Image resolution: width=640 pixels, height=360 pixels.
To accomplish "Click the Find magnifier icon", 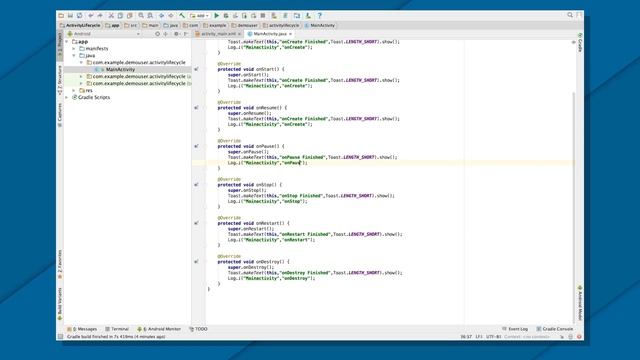I will (x=141, y=16).
